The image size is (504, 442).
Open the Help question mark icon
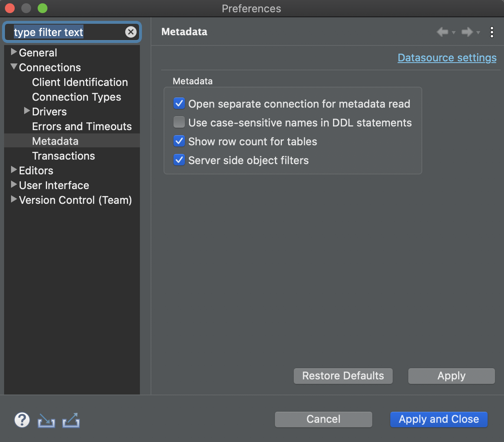pyautogui.click(x=22, y=420)
